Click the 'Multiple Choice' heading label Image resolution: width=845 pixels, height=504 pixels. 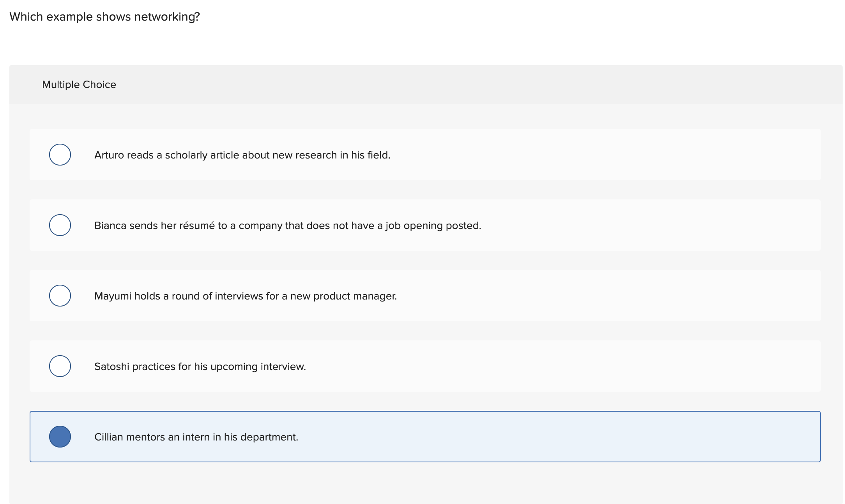point(79,85)
